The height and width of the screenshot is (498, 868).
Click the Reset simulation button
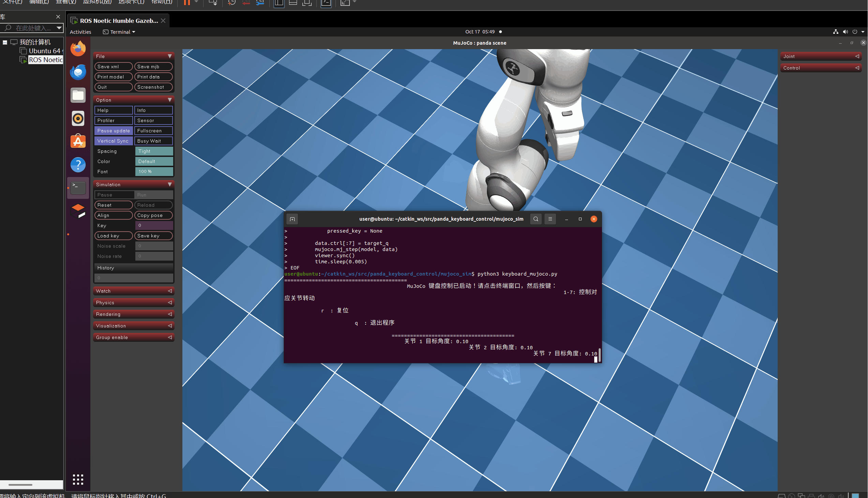pyautogui.click(x=114, y=205)
